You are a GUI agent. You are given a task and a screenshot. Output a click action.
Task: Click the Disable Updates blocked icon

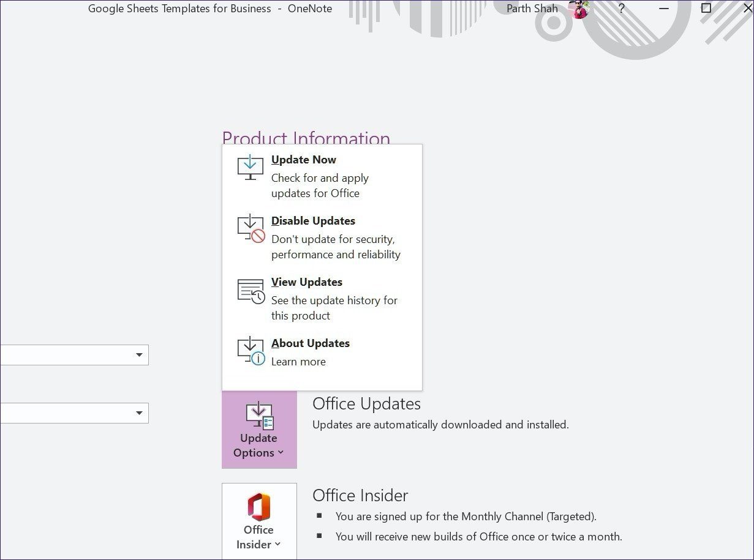tap(251, 228)
